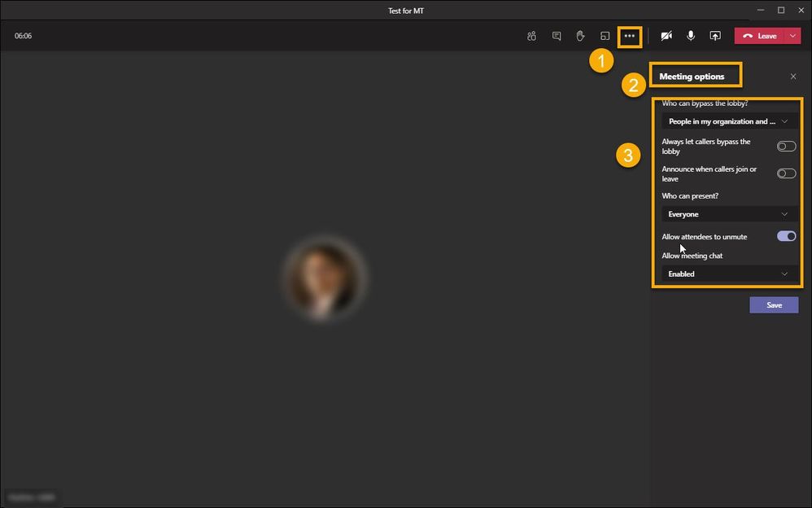This screenshot has height=508, width=812.
Task: Click the 'Meeting options' panel title
Action: coord(692,77)
